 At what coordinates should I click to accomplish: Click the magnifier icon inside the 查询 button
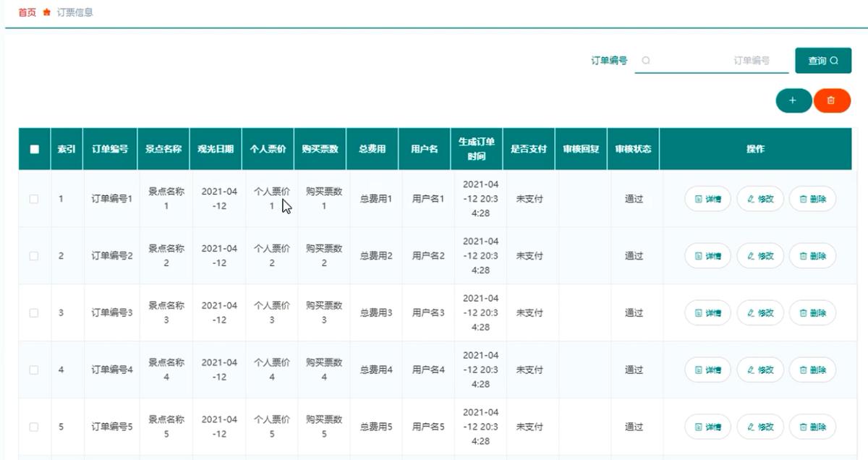pyautogui.click(x=835, y=61)
